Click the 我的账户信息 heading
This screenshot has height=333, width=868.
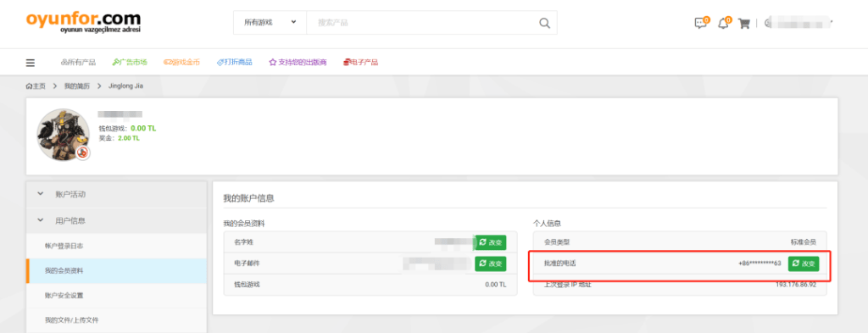pos(248,198)
